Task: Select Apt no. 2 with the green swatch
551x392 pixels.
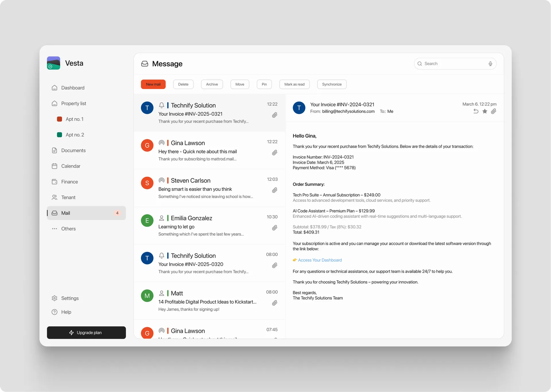Action: (71, 135)
